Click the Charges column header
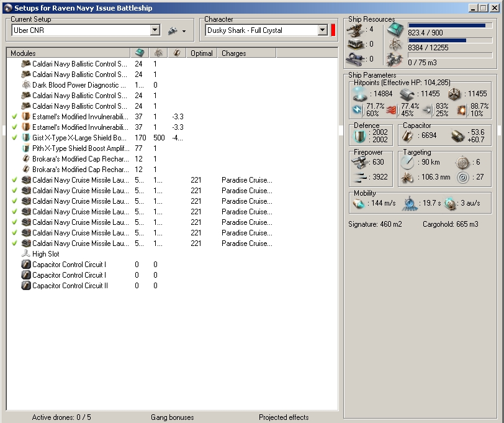The image size is (504, 423). pyautogui.click(x=246, y=53)
